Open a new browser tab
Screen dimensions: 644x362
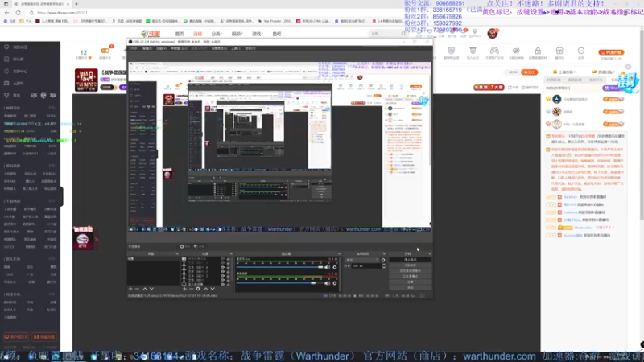[x=76, y=4]
